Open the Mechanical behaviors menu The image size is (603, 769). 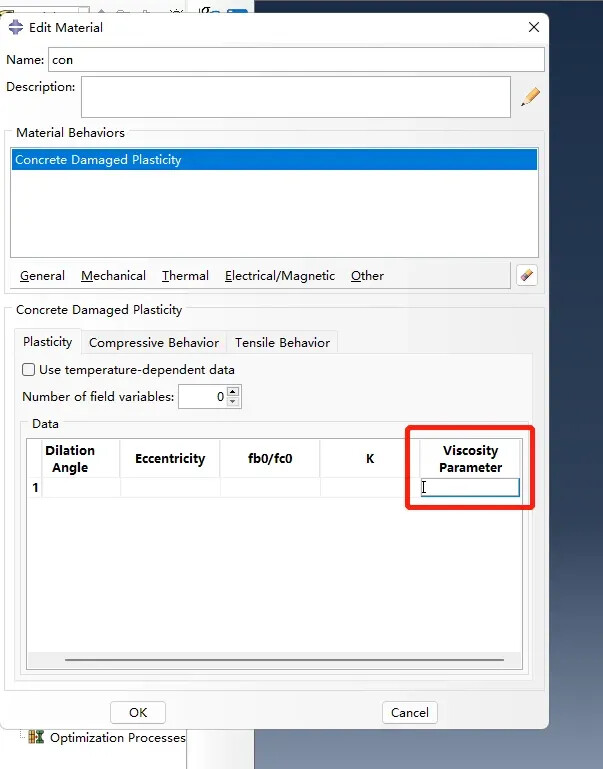pyautogui.click(x=113, y=276)
